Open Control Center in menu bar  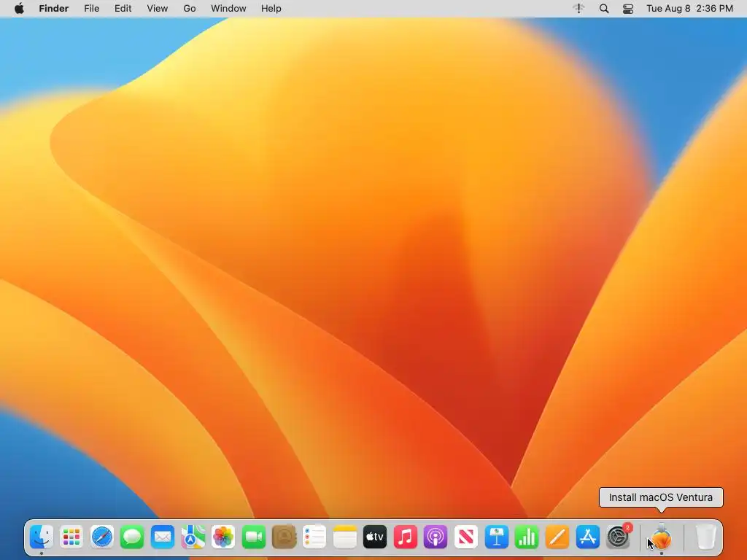click(x=628, y=9)
